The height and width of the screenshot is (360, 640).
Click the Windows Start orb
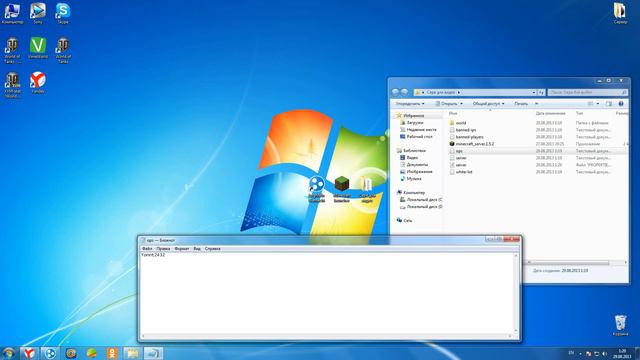(x=8, y=353)
